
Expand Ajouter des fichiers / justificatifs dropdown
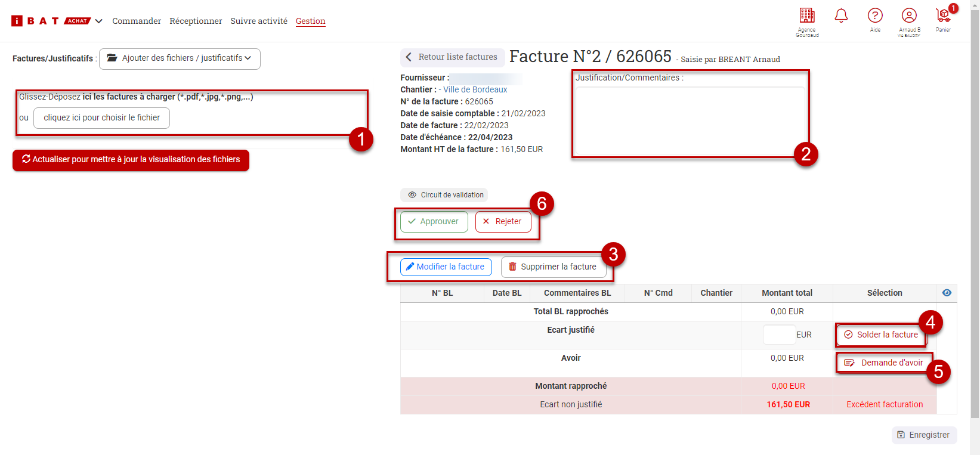tap(180, 58)
